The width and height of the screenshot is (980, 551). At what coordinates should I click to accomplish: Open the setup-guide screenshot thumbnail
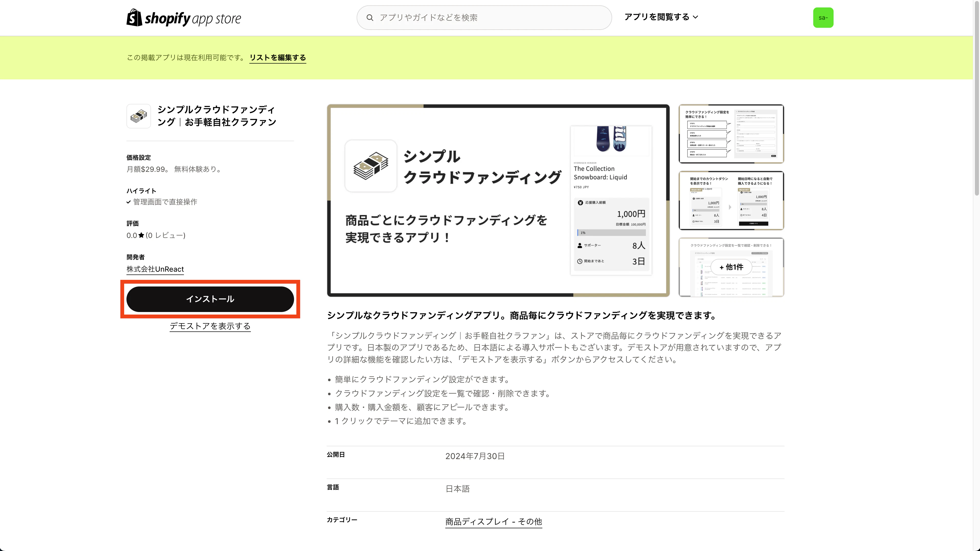pyautogui.click(x=731, y=134)
